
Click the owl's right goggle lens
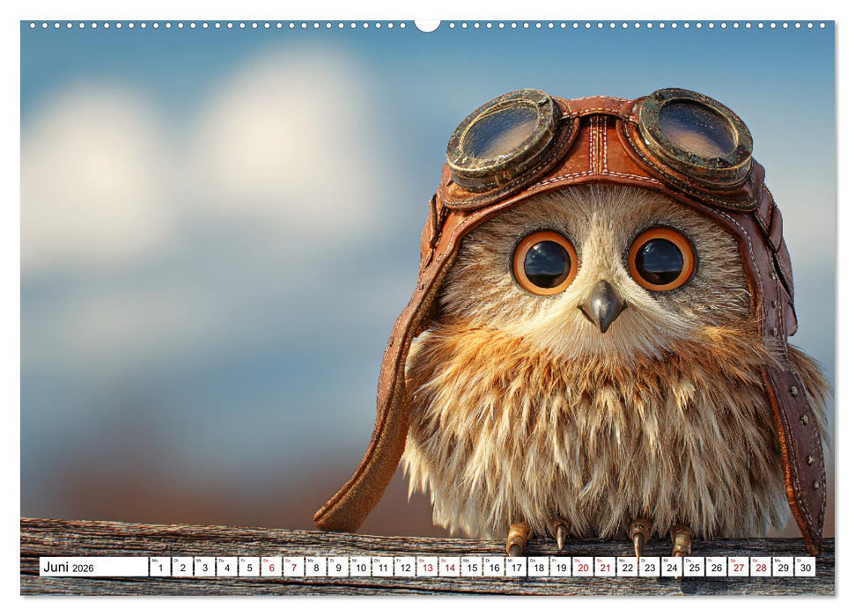(x=696, y=129)
